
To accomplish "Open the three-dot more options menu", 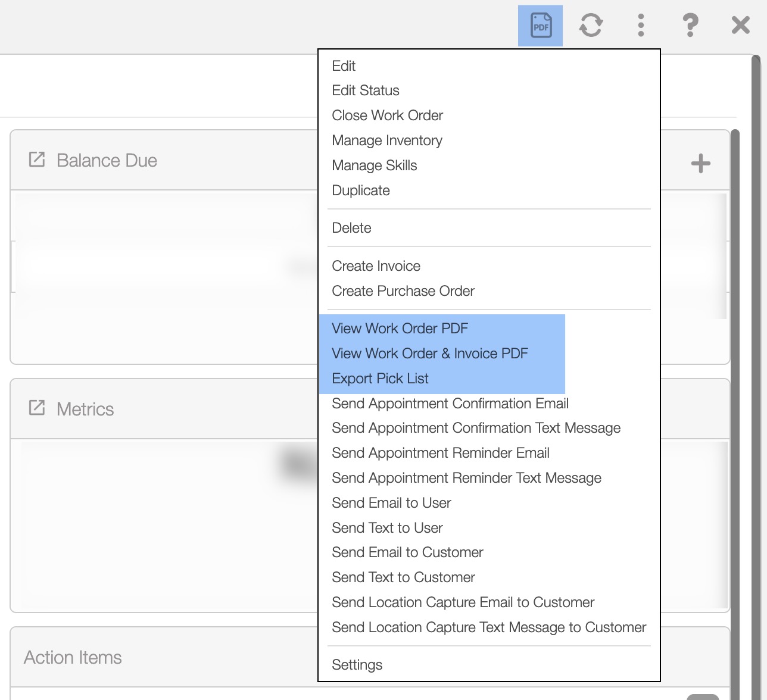I will (641, 26).
